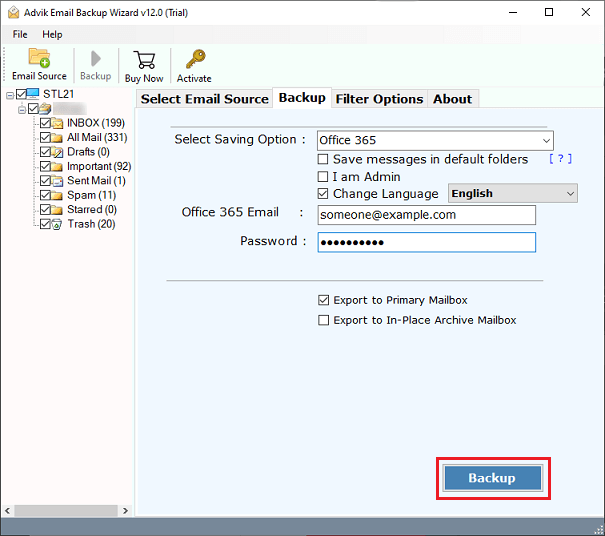
Task: Open the Select Saving Option dropdown
Action: 435,140
